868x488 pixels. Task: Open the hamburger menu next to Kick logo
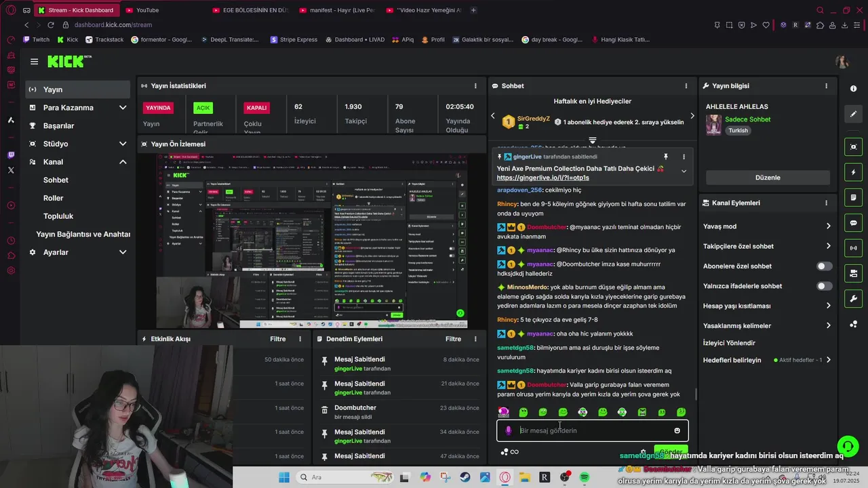(34, 62)
